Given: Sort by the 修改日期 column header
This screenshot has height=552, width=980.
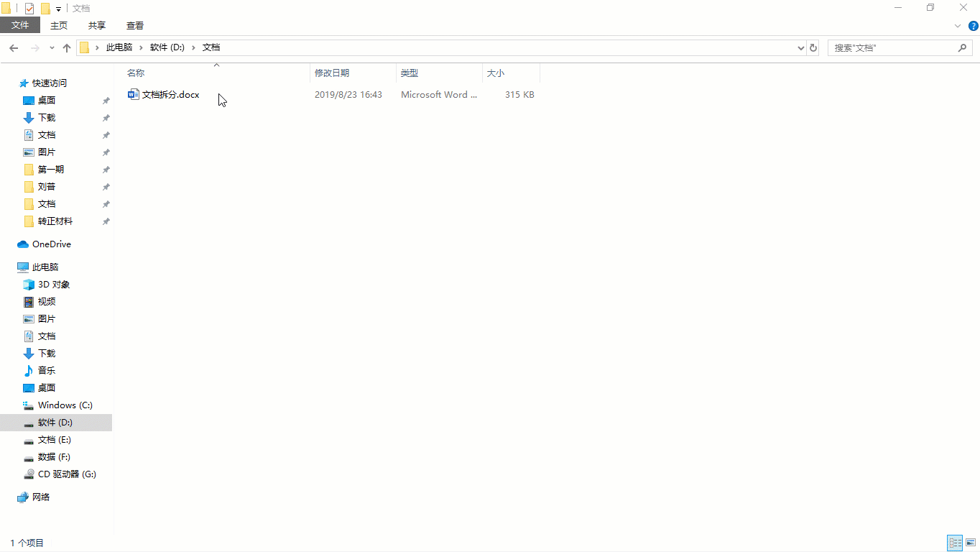Looking at the screenshot, I should point(353,73).
